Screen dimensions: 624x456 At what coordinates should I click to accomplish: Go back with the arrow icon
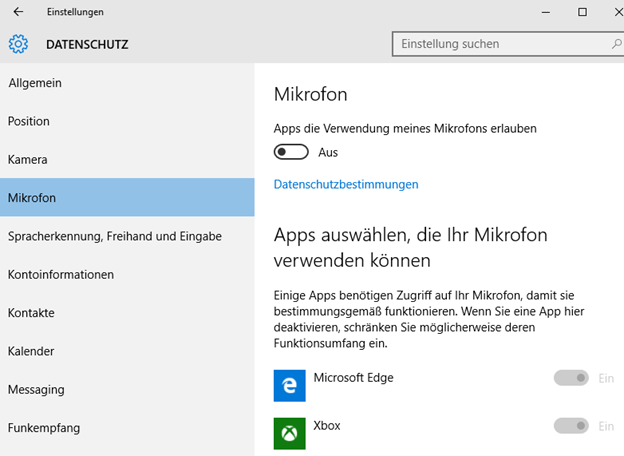18,12
